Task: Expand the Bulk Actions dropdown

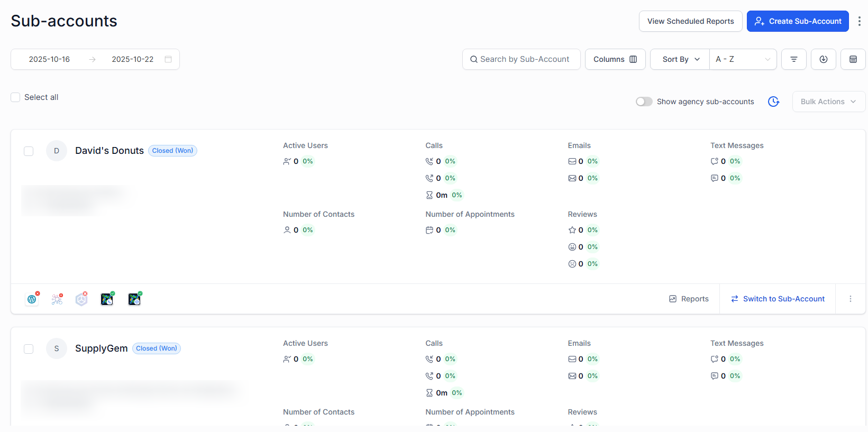Action: click(x=828, y=102)
